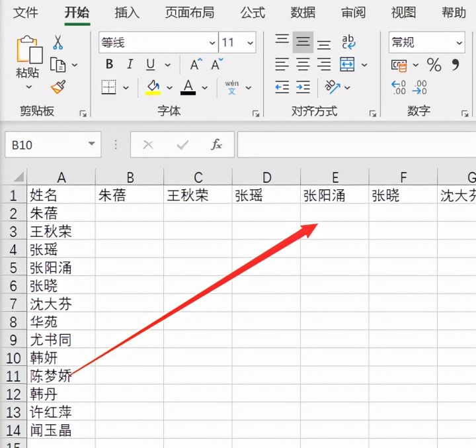Viewport: 476px width, 448px height.
Task: Click the text orientation icon
Action: pyautogui.click(x=333, y=87)
